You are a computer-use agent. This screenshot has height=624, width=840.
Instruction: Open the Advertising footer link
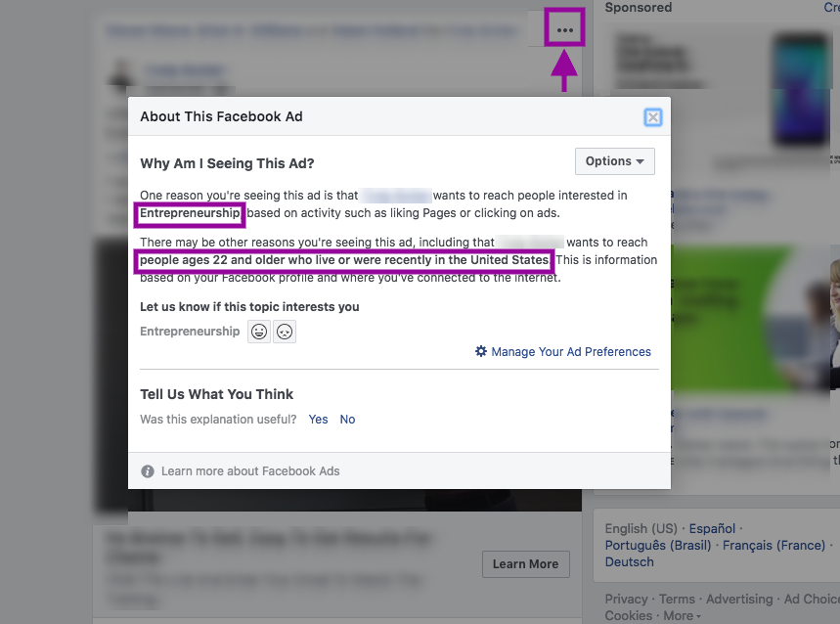(x=739, y=599)
